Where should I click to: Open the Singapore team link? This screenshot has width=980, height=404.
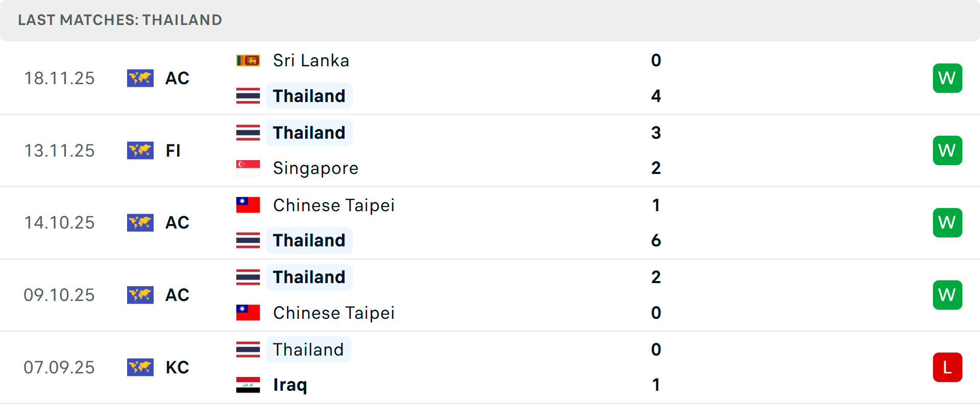315,168
